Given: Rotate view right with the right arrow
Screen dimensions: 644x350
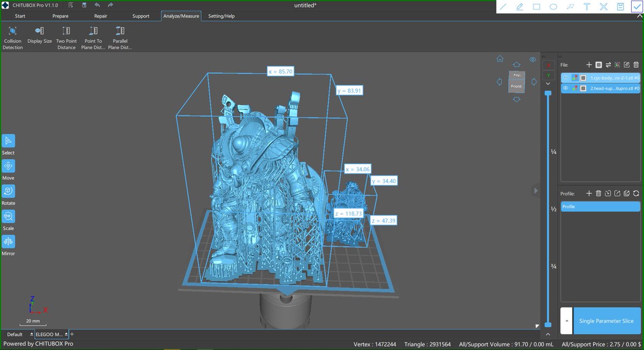Looking at the screenshot, I should (534, 82).
